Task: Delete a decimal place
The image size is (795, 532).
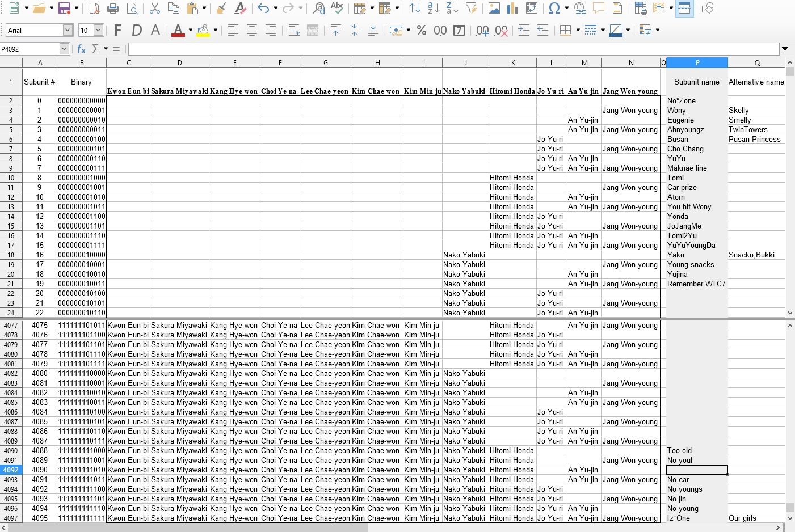Action: 501,30
